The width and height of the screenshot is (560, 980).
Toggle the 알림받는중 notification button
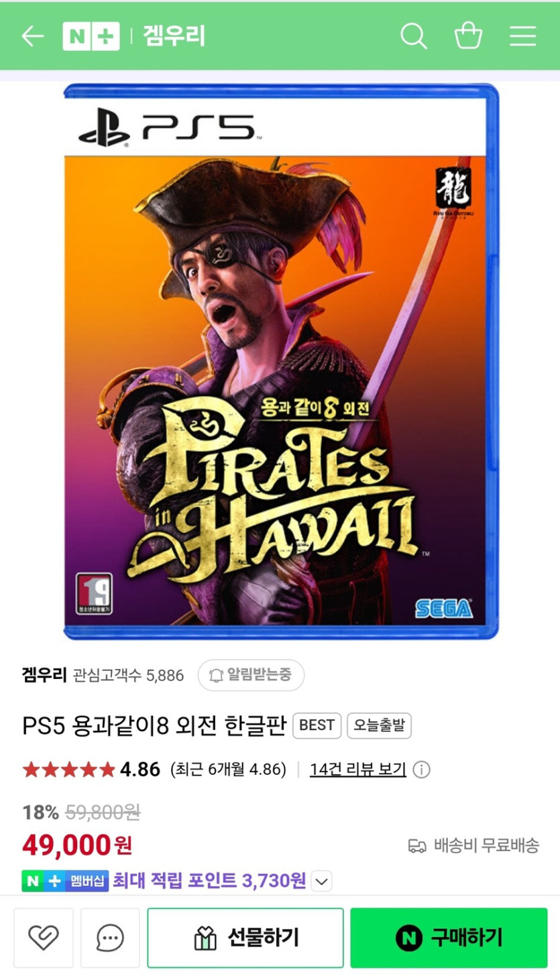(251, 675)
